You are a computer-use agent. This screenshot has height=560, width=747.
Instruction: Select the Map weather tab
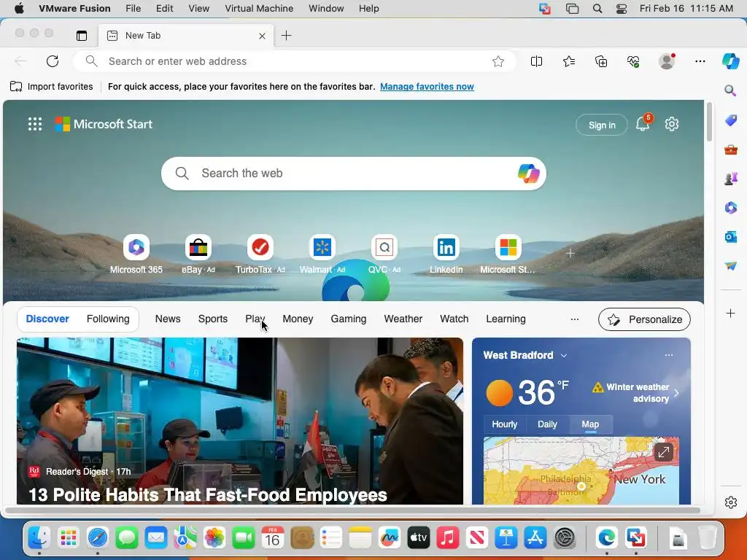590,424
